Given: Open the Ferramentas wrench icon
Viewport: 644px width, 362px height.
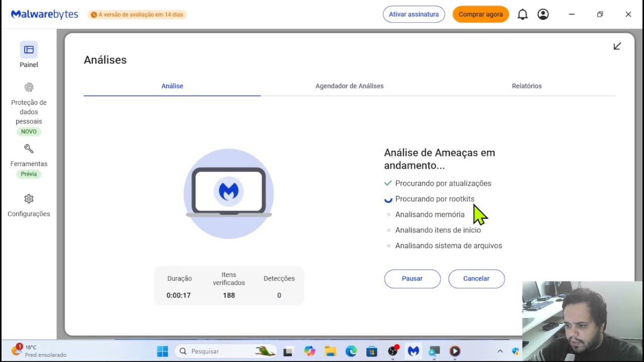Looking at the screenshot, I should tap(29, 149).
